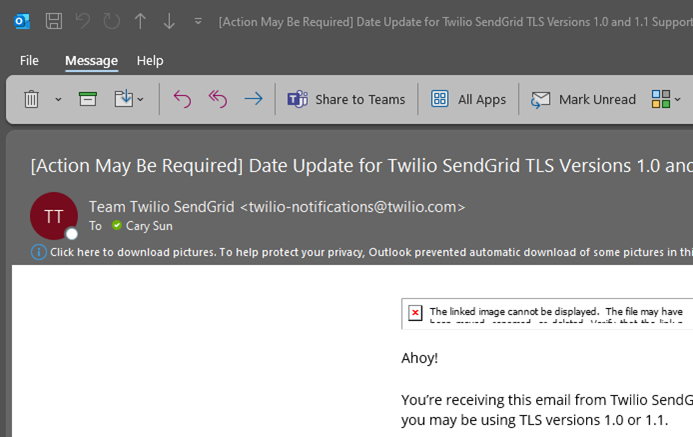Select the Message ribbon tab
The image size is (693, 437).
coord(91,61)
